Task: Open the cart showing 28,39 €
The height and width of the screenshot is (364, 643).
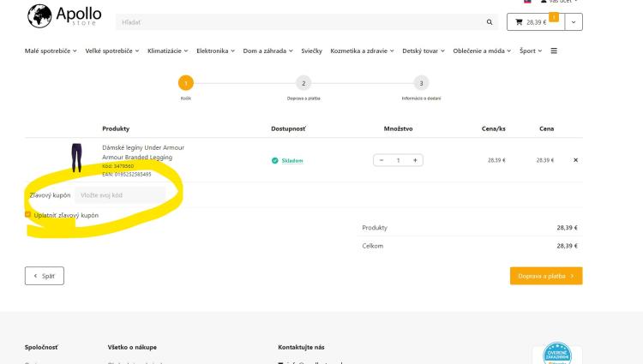Action: point(536,22)
